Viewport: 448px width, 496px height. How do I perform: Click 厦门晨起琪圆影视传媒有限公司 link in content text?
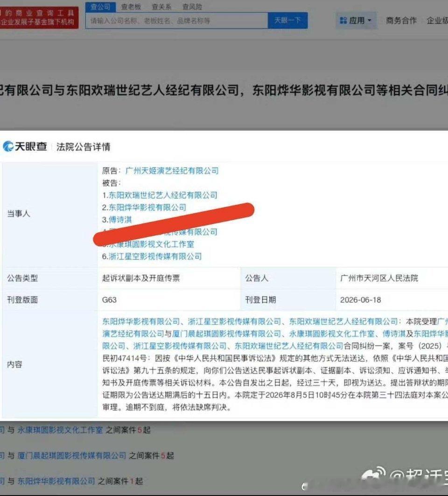tap(226, 334)
